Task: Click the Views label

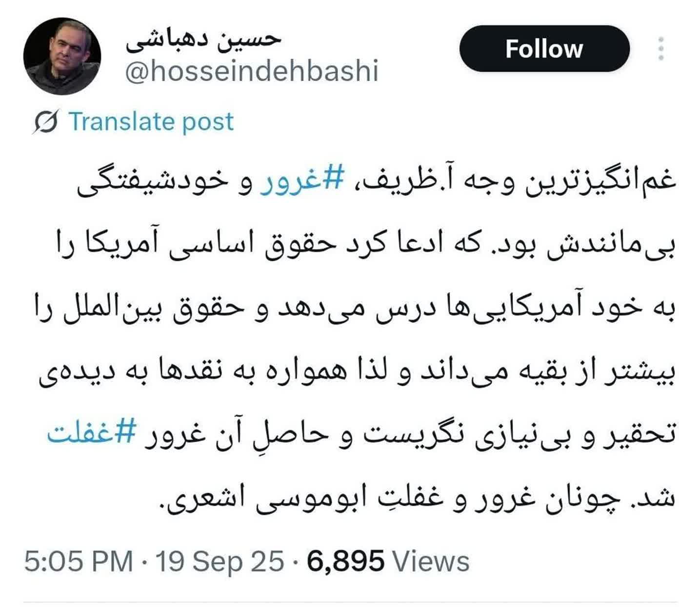Action: 431,561
